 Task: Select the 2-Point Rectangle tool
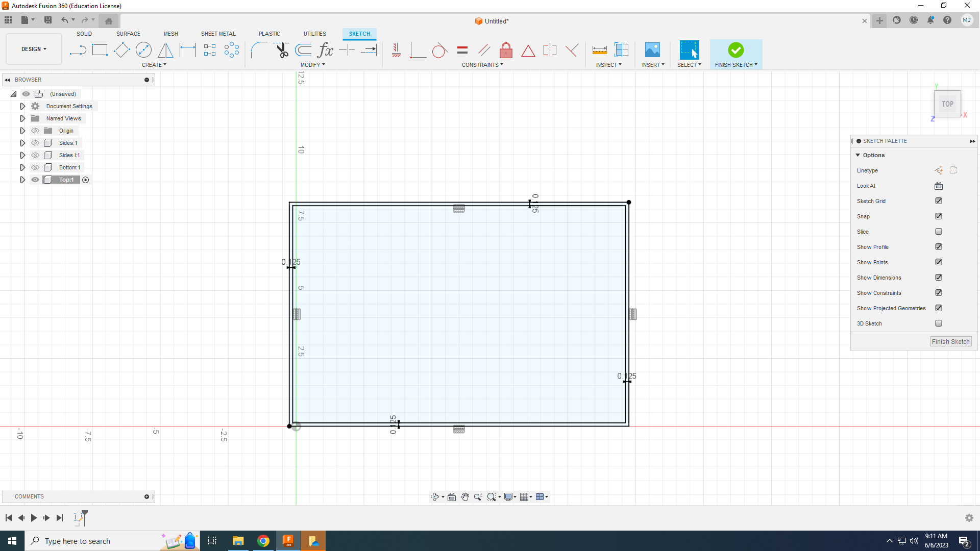coord(100,50)
